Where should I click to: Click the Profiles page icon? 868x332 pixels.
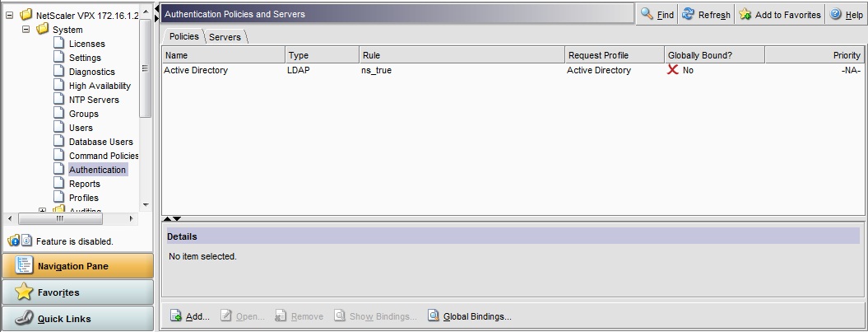(58, 197)
